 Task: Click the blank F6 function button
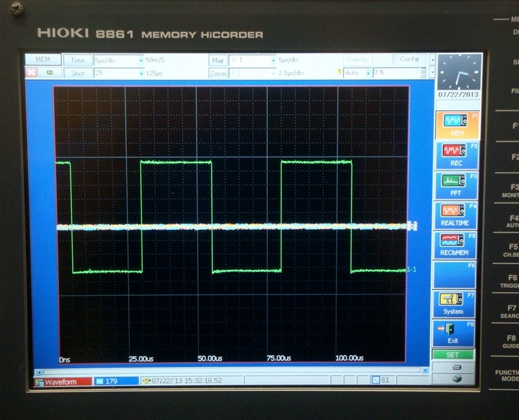tap(454, 274)
